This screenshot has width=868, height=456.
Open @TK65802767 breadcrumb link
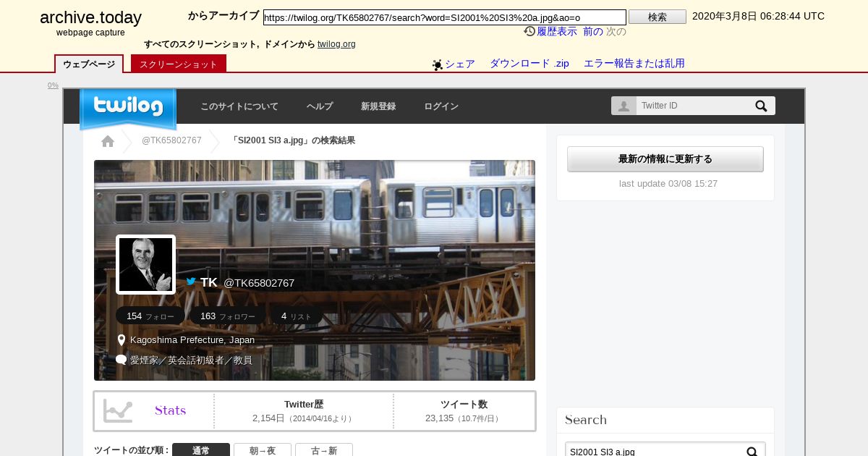[x=171, y=140]
